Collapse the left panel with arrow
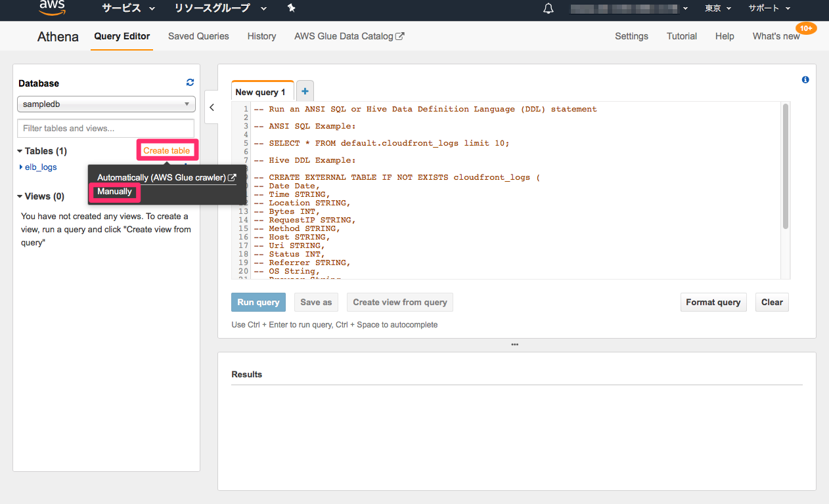Image resolution: width=829 pixels, height=504 pixels. click(212, 108)
